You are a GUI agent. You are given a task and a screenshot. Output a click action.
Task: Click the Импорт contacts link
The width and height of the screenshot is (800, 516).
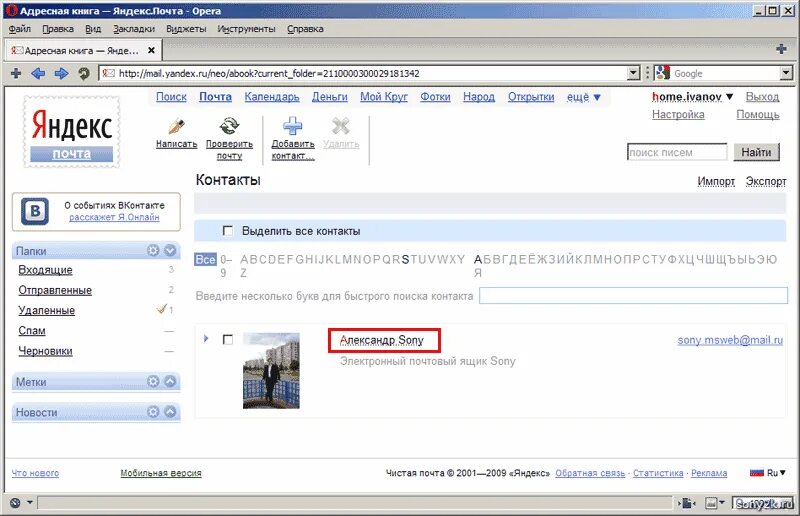click(716, 181)
